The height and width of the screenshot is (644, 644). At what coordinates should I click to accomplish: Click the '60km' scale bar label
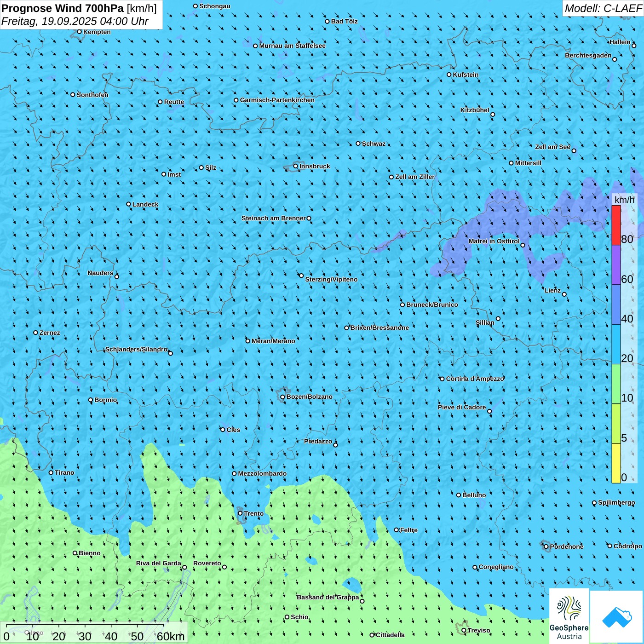(x=171, y=636)
